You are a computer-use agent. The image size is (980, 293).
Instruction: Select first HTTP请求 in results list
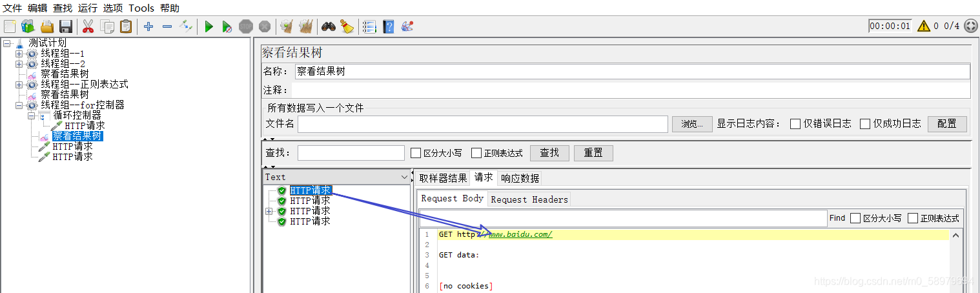click(311, 190)
